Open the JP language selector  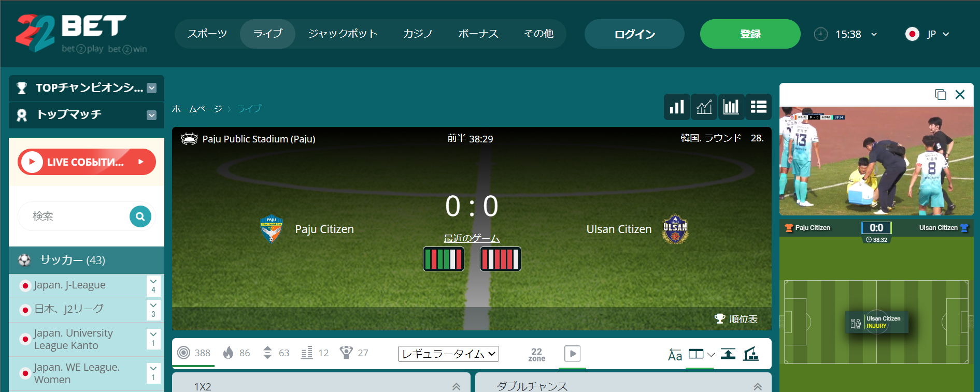click(x=928, y=34)
